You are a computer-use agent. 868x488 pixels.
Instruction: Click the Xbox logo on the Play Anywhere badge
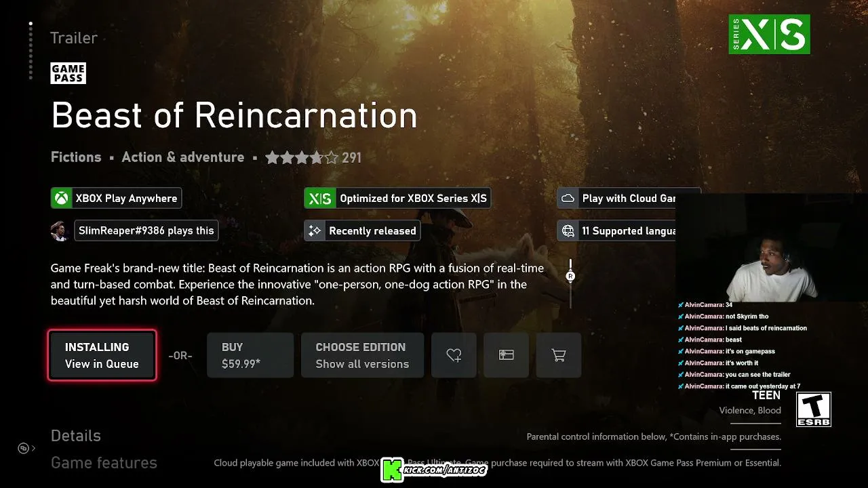pos(62,198)
